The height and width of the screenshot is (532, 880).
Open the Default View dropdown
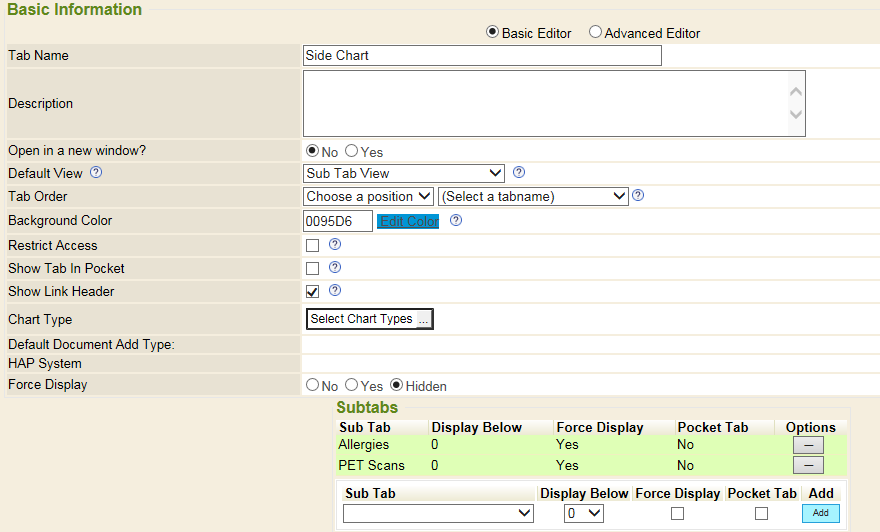(403, 173)
